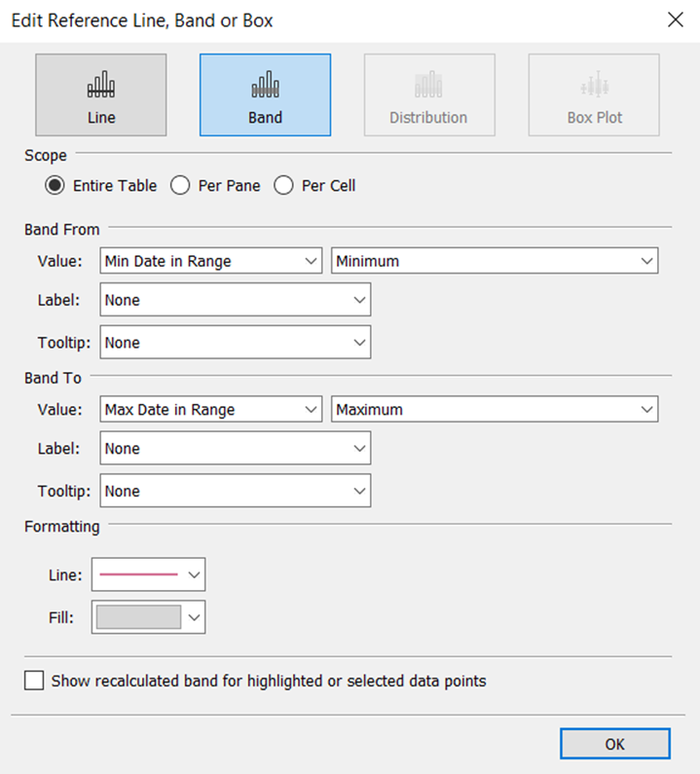Open the Line formatting style picker
The width and height of the screenshot is (700, 774).
[x=149, y=574]
